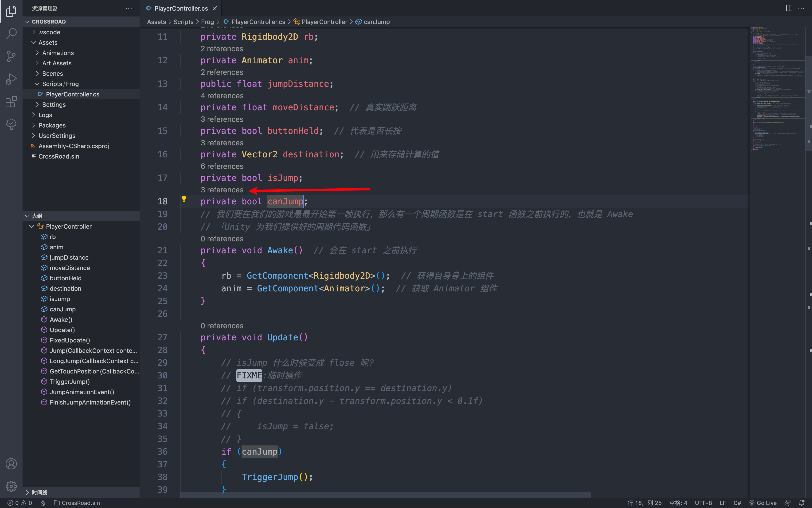The image size is (812, 508).
Task: Change language mode via C# indicator
Action: point(737,503)
